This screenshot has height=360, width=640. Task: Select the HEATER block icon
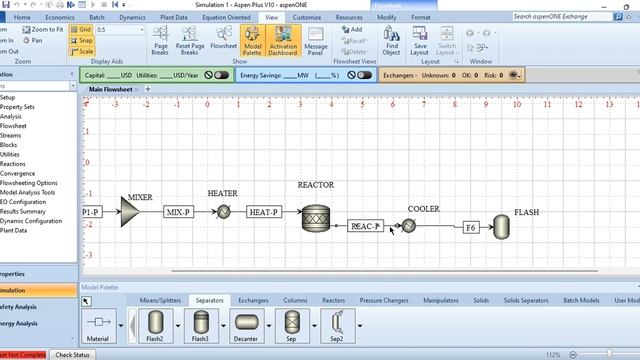click(223, 212)
